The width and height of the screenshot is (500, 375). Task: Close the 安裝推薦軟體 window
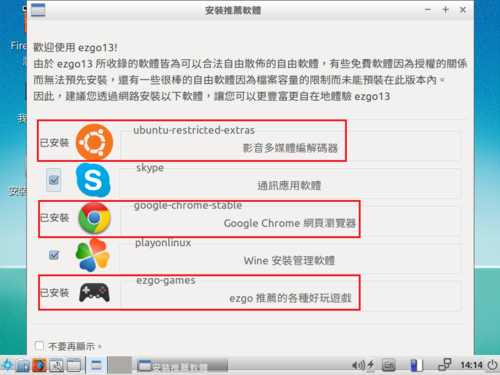tap(463, 10)
